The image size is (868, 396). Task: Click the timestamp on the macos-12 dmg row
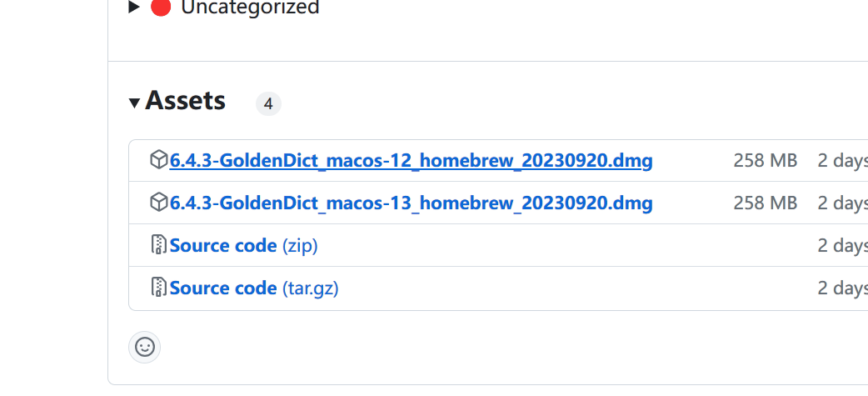pyautogui.click(x=842, y=161)
